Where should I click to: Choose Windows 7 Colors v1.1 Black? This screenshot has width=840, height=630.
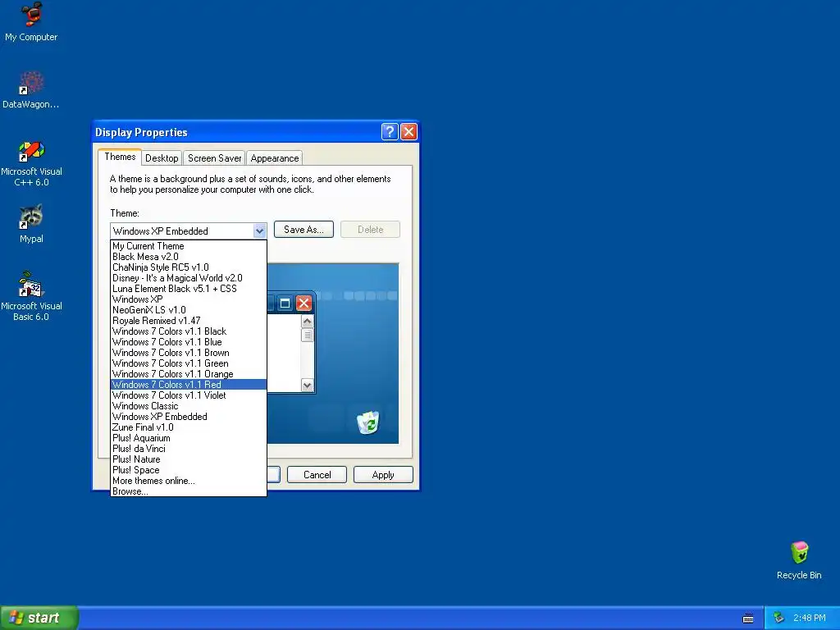point(189,331)
